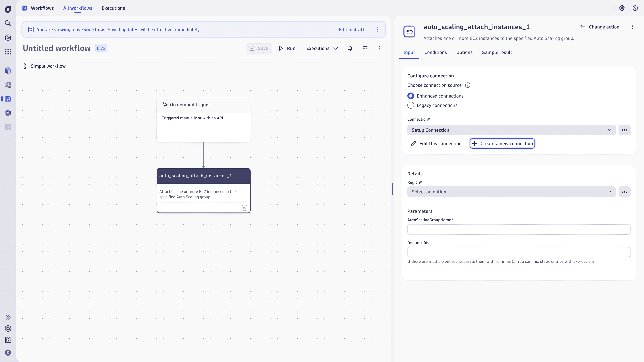Click the notification bell icon
The height and width of the screenshot is (362, 644).
click(350, 48)
